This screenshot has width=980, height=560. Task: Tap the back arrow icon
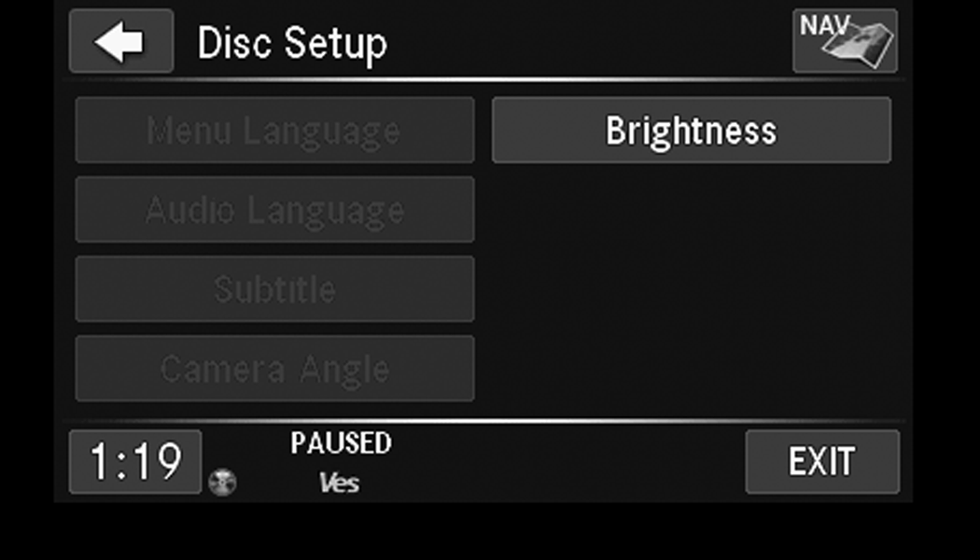[120, 42]
